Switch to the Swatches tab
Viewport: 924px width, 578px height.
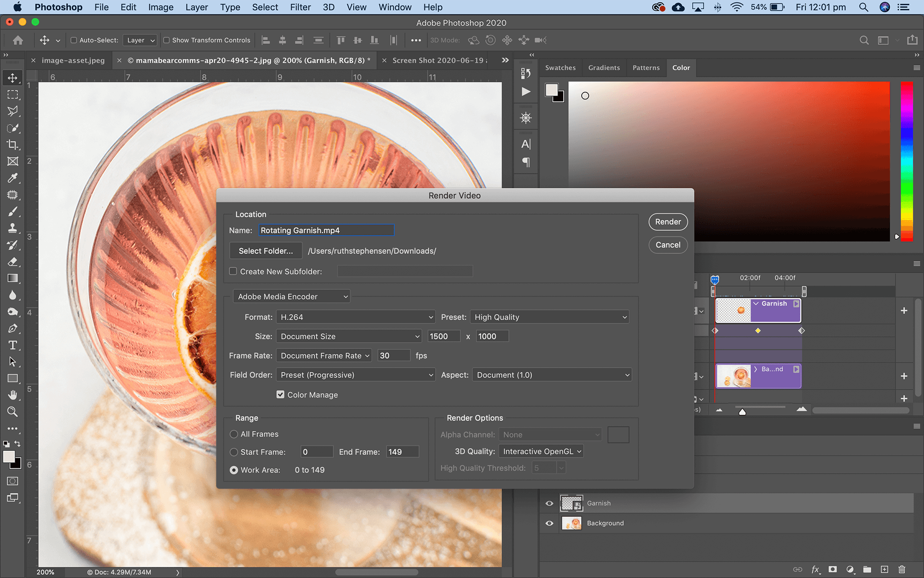coord(560,68)
